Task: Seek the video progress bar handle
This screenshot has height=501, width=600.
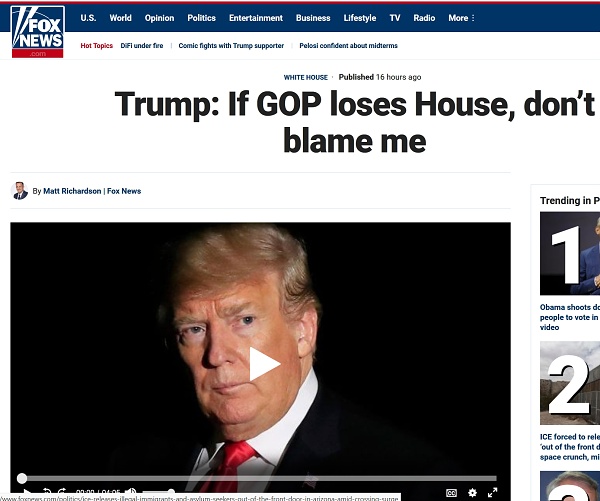Action: [x=22, y=478]
